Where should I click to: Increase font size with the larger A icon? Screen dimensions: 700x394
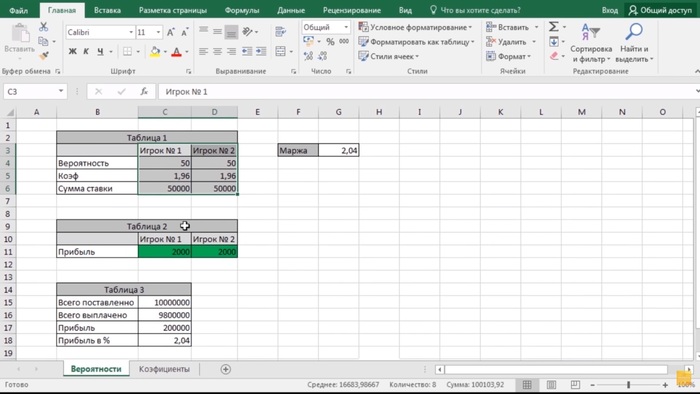171,32
